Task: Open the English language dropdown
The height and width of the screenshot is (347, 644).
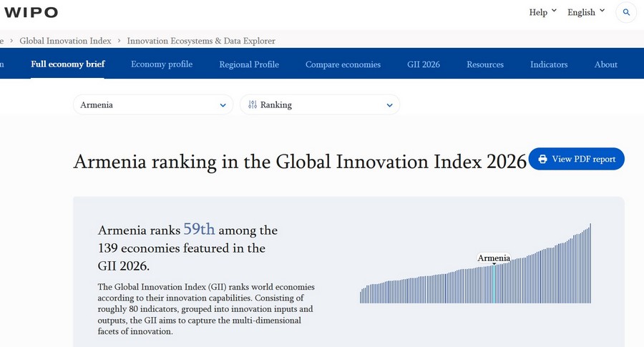Action: 586,12
